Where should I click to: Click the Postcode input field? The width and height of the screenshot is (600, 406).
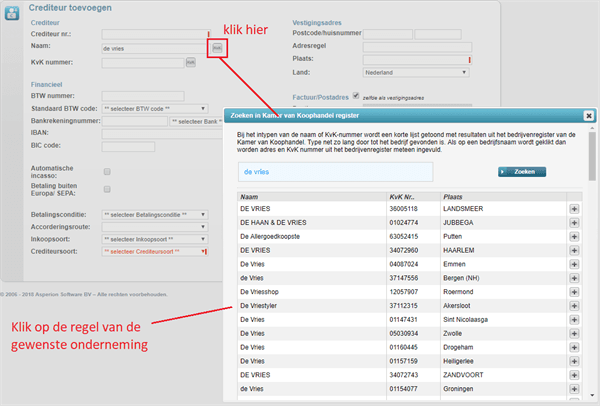(388, 34)
